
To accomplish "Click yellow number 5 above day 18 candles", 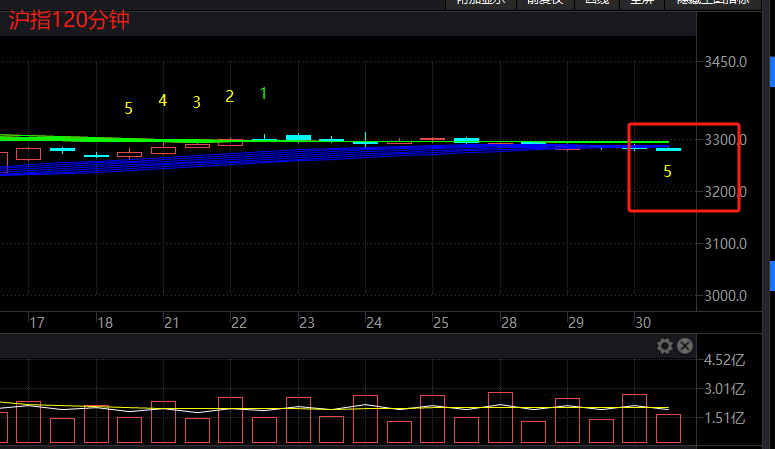I will tap(129, 108).
